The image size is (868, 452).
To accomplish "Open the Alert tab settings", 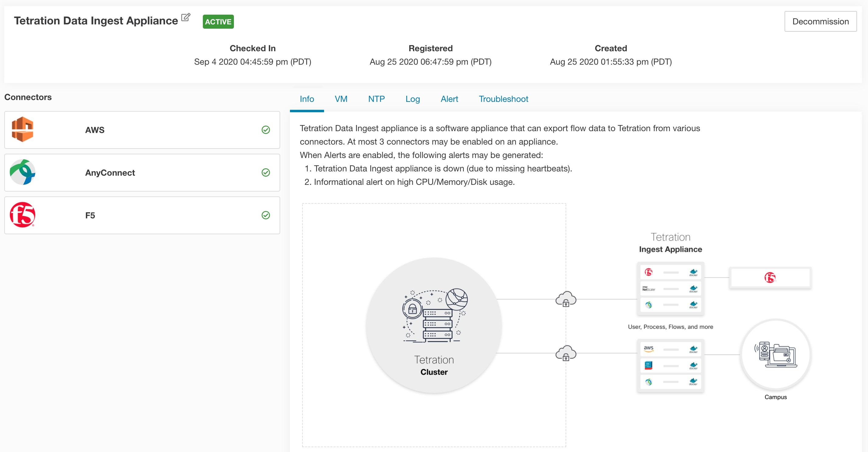I will [449, 99].
